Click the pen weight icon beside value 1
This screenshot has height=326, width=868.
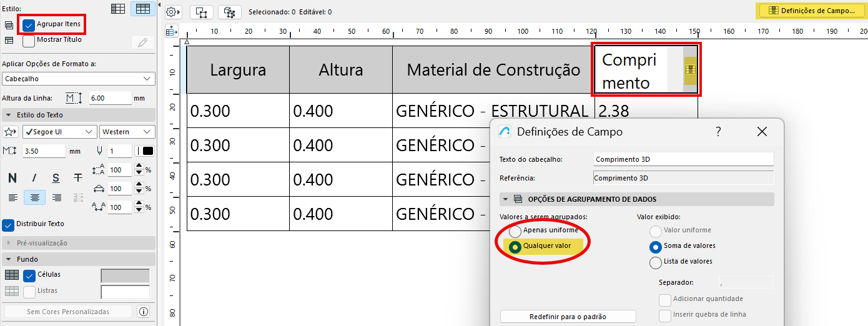(x=99, y=151)
